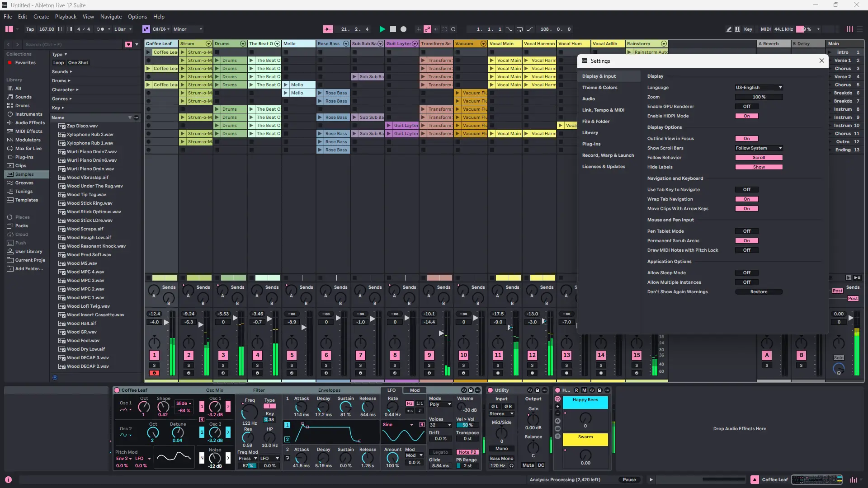Toggle Enable GPU Renderer setting
The image size is (868, 488).
coord(746,107)
